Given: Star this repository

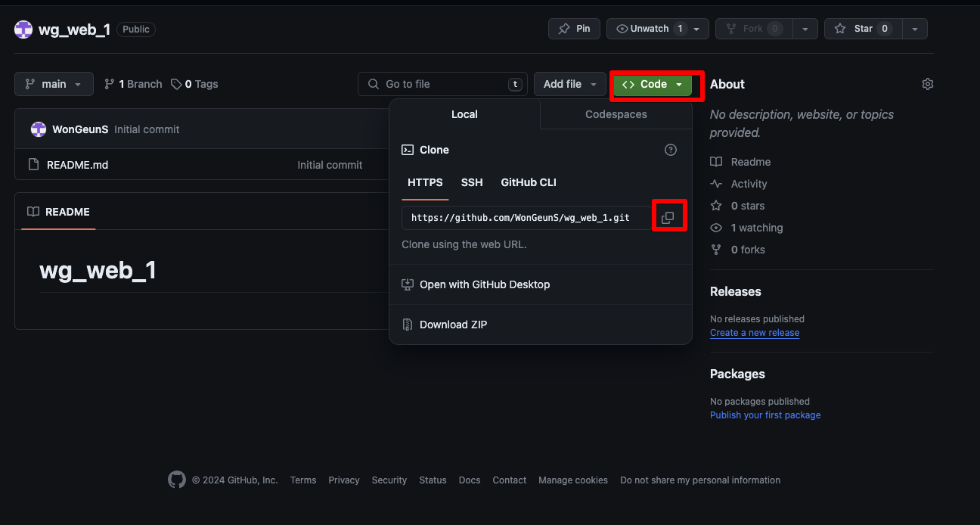Looking at the screenshot, I should [863, 29].
